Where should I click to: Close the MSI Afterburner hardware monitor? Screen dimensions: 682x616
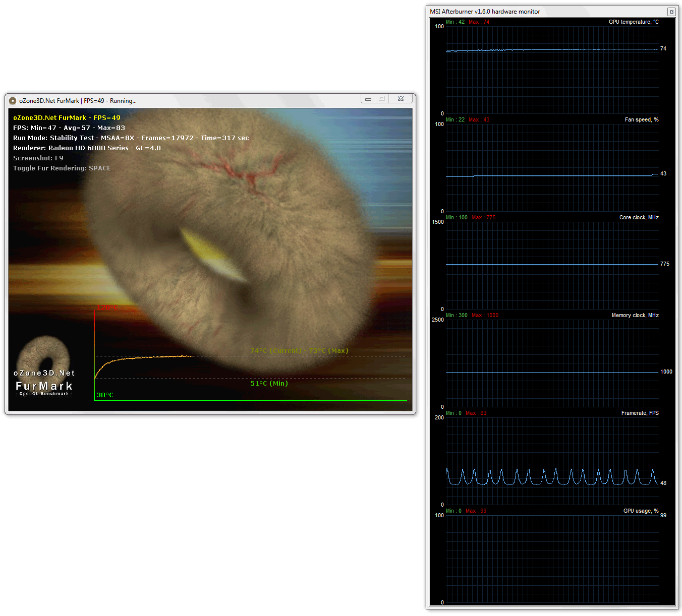click(671, 12)
